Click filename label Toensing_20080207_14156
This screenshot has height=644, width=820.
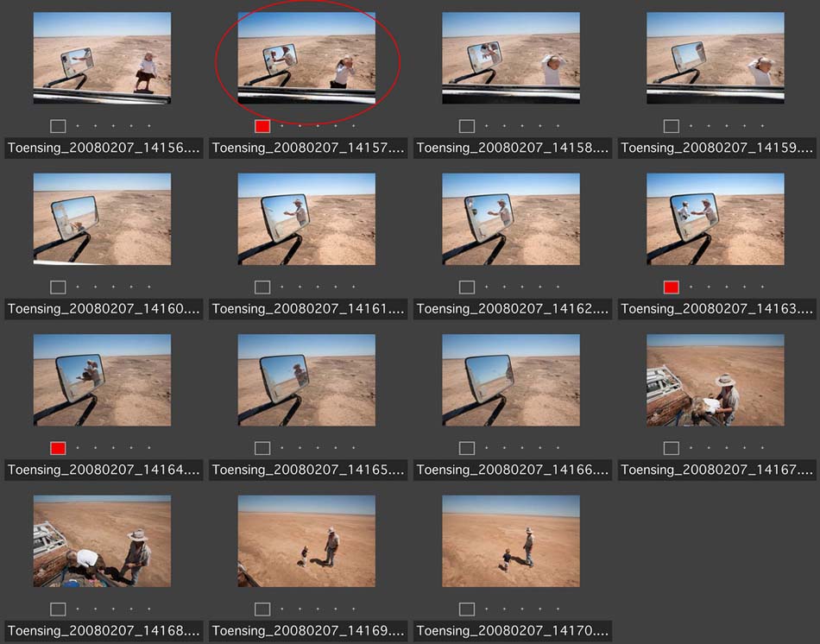click(x=104, y=148)
